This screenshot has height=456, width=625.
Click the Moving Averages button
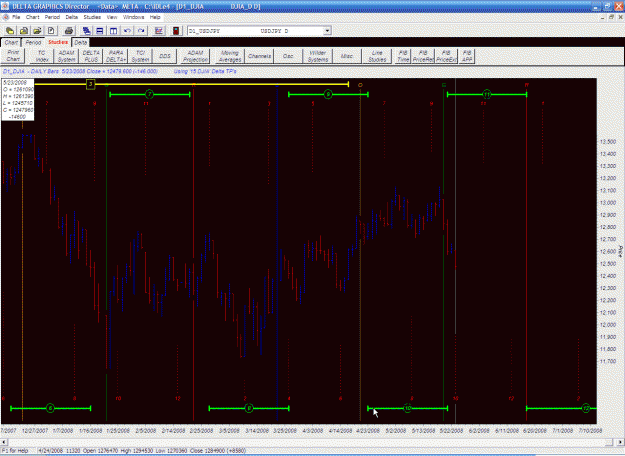pos(230,56)
